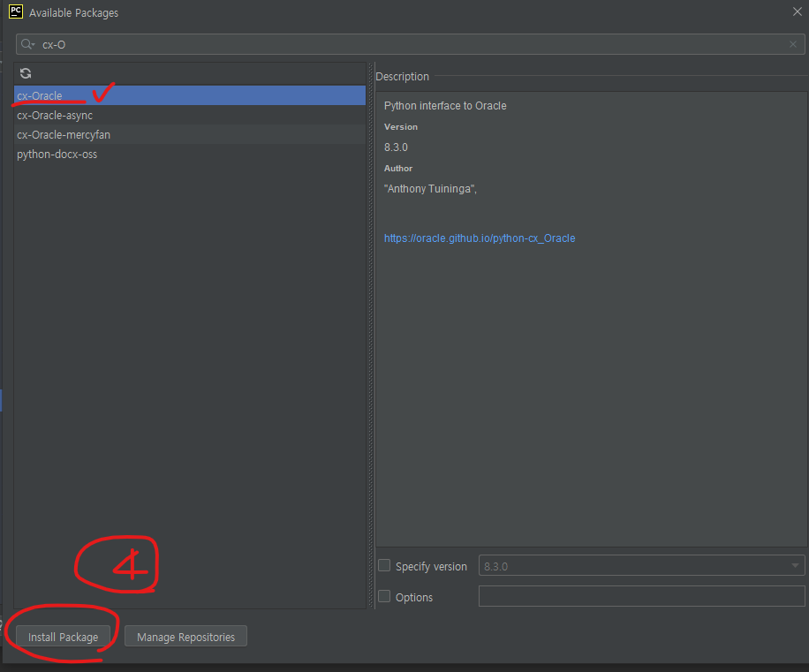This screenshot has height=672, width=809.
Task: Select the cx-Oracle-async package
Action: click(190, 115)
